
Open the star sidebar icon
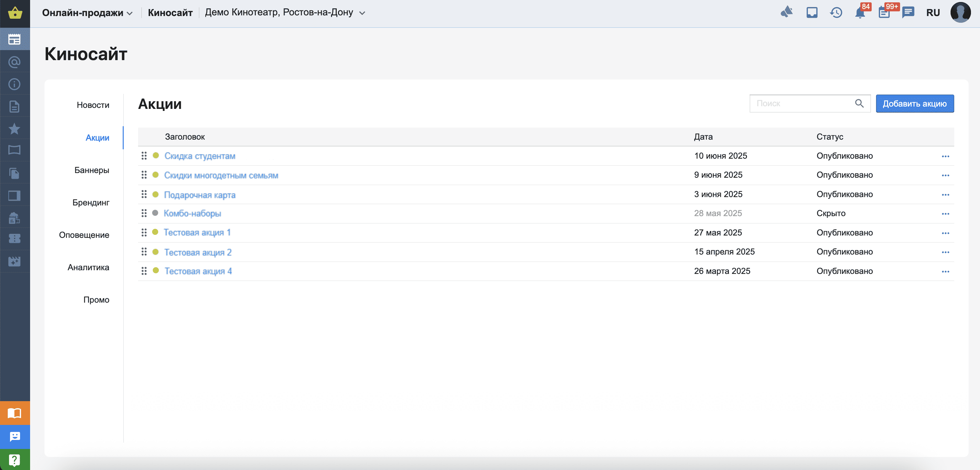tap(14, 129)
